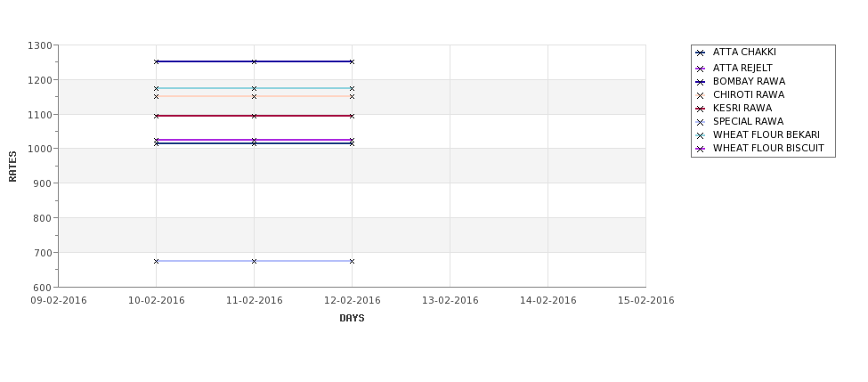This screenshot has height=382, width=868.
Task: Click the SPECIAL RAWA legend marker icon
Action: (701, 122)
